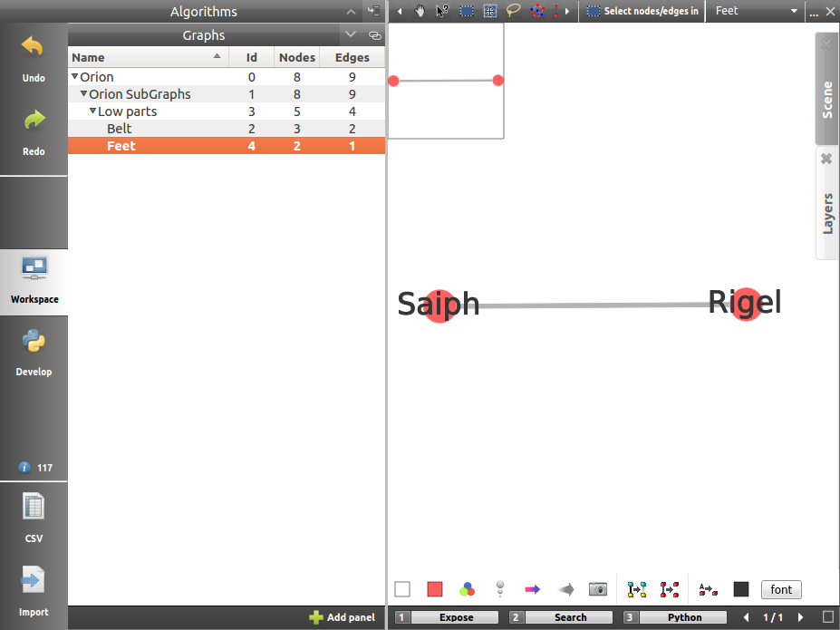Open the Layers side tab
This screenshot has width=840, height=630.
pyautogui.click(x=826, y=213)
